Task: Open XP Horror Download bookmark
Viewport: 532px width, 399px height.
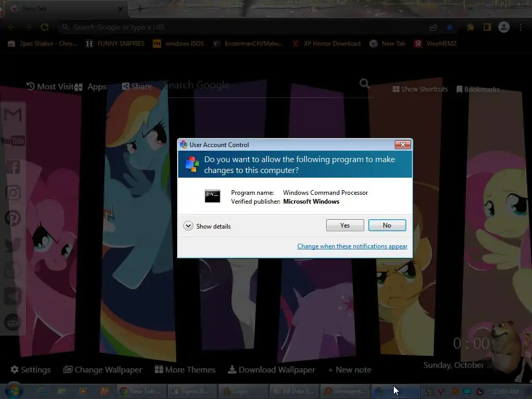Action: tap(326, 44)
